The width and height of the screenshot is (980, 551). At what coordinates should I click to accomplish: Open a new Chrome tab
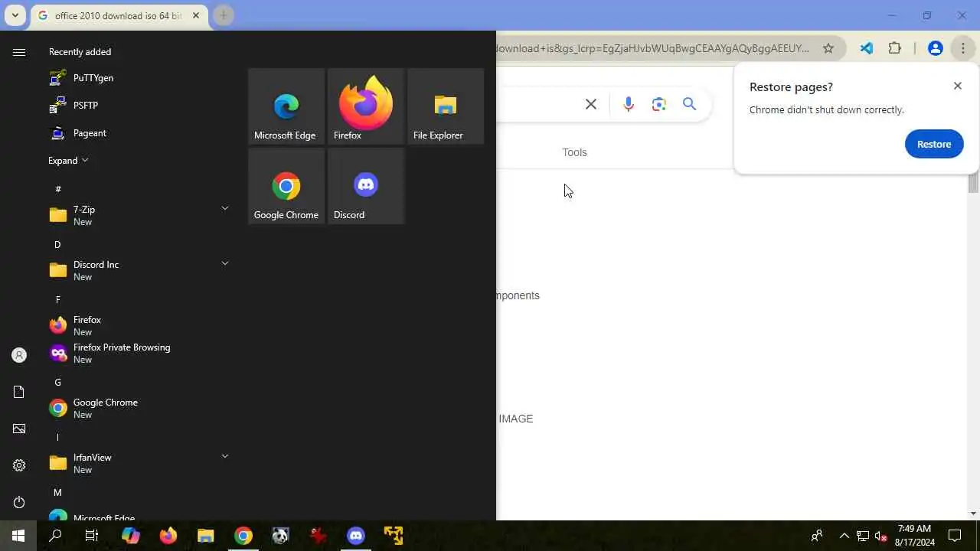pos(223,15)
